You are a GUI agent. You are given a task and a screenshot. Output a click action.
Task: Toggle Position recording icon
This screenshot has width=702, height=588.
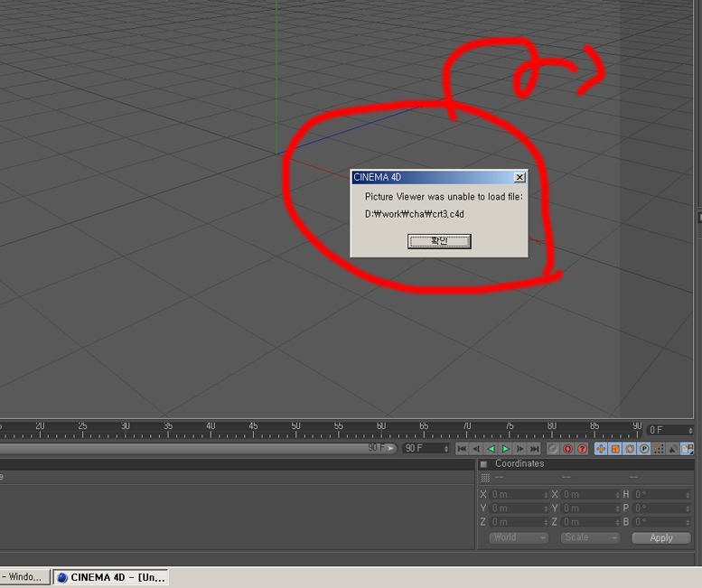[601, 448]
